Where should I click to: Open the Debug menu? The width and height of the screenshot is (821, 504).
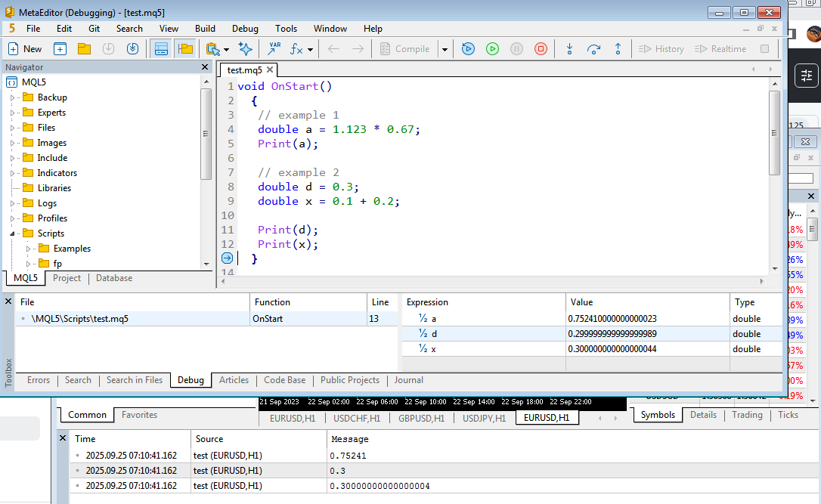point(245,29)
